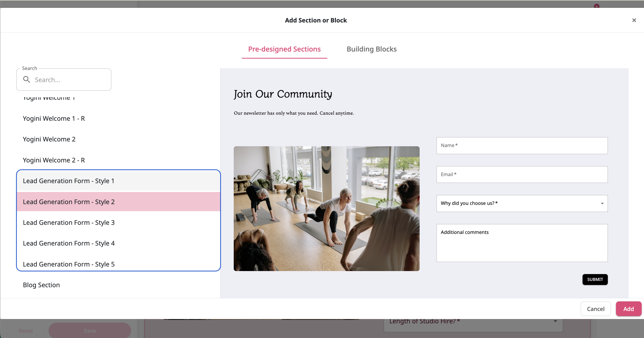The image size is (644, 338).
Task: Click into the Name field of the preview form
Action: point(522,145)
